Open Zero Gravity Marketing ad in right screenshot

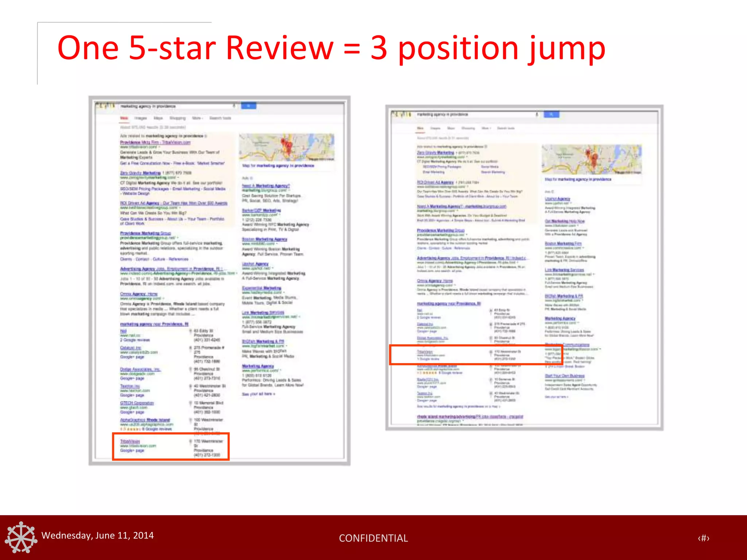click(x=436, y=153)
